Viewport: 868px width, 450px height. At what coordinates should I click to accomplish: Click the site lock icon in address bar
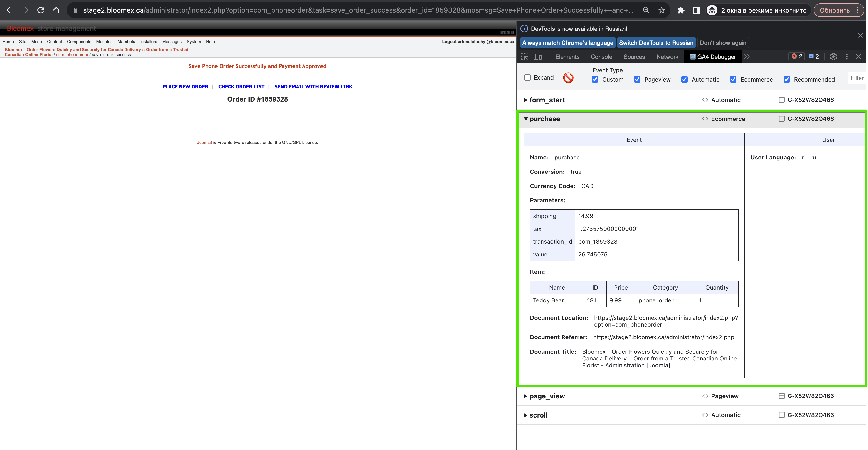tap(75, 10)
